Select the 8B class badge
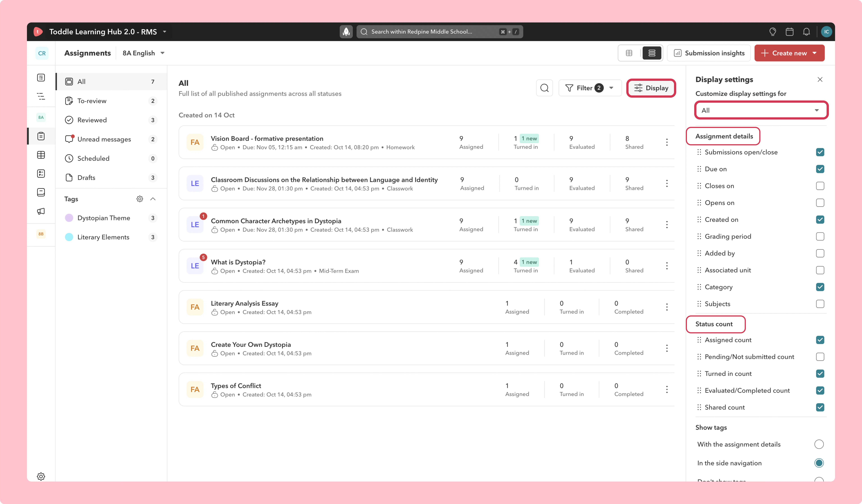Image resolution: width=862 pixels, height=504 pixels. click(x=41, y=234)
